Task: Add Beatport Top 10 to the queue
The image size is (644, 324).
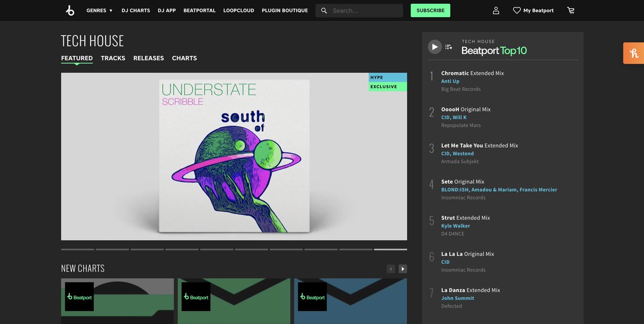Action: tap(449, 46)
